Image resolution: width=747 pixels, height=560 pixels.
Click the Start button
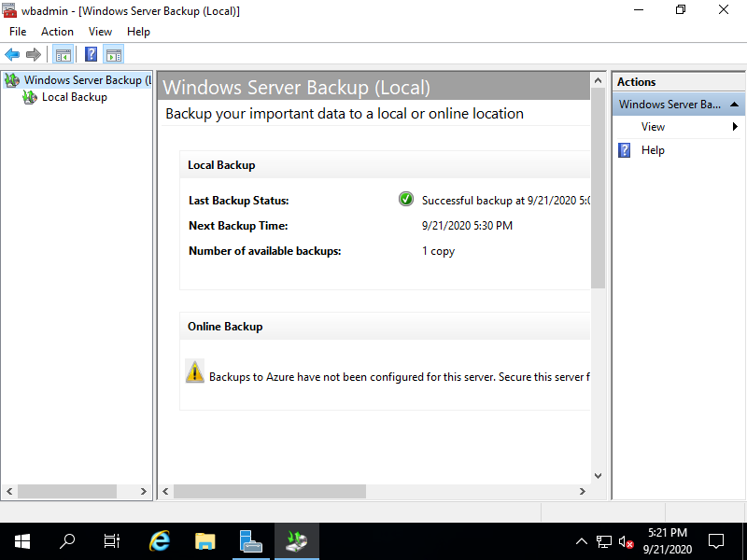coord(21,540)
